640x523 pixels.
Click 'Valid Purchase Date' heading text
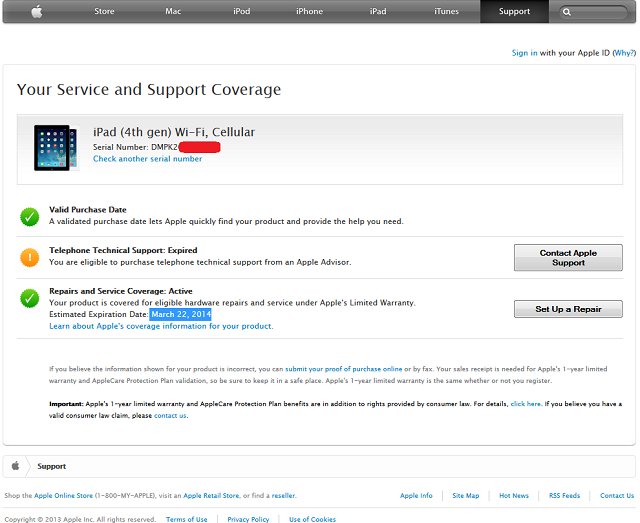[x=88, y=210]
